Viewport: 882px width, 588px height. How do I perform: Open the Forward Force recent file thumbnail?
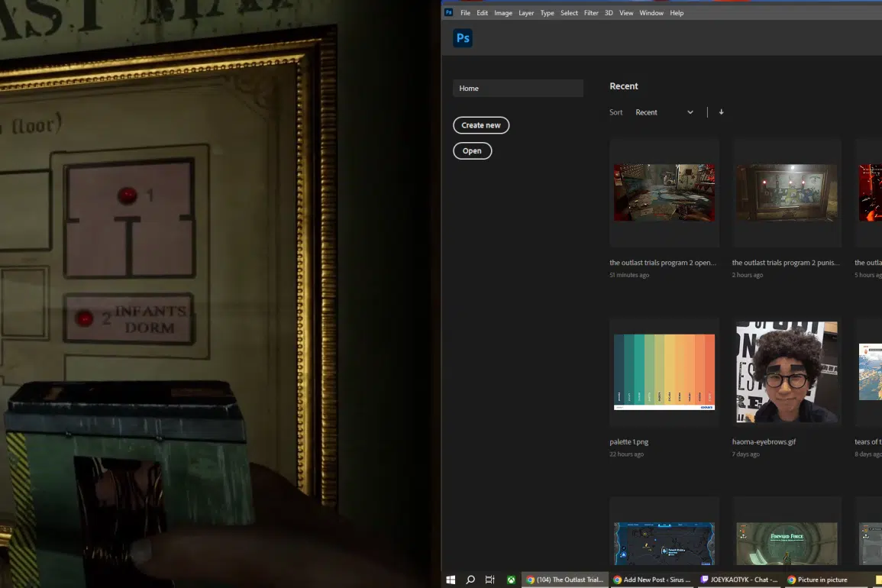pyautogui.click(x=787, y=544)
